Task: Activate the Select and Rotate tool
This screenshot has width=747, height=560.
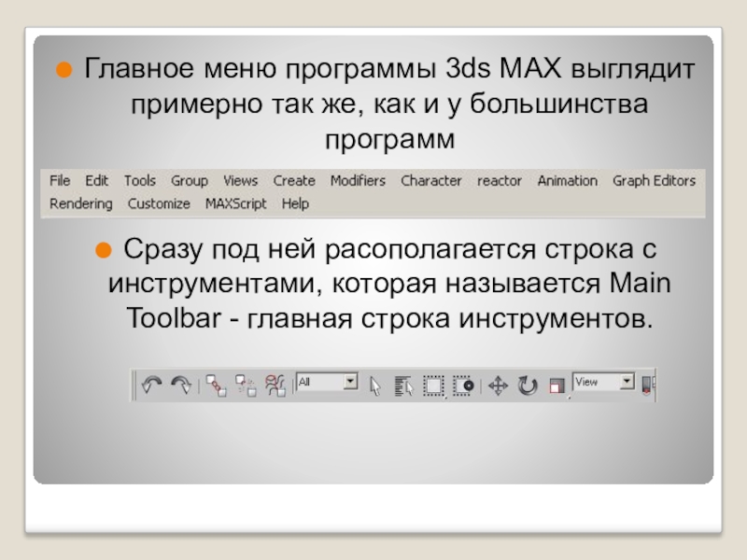Action: point(528,385)
